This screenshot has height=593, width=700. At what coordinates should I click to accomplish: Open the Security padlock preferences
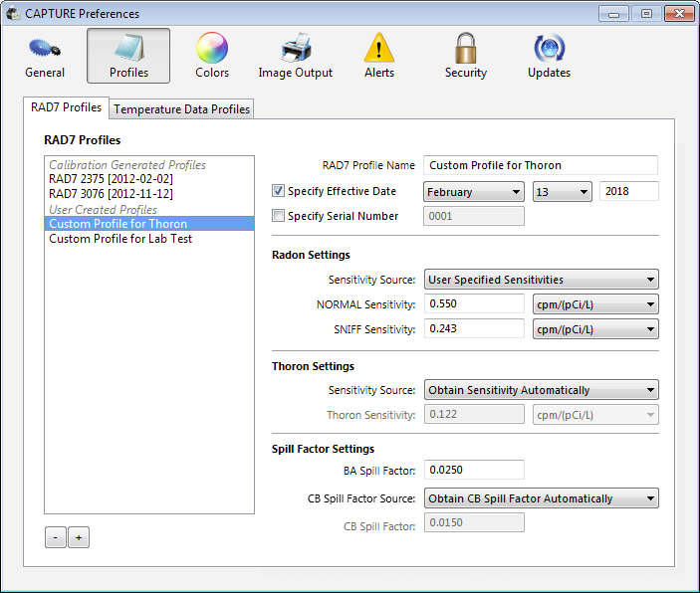click(466, 56)
